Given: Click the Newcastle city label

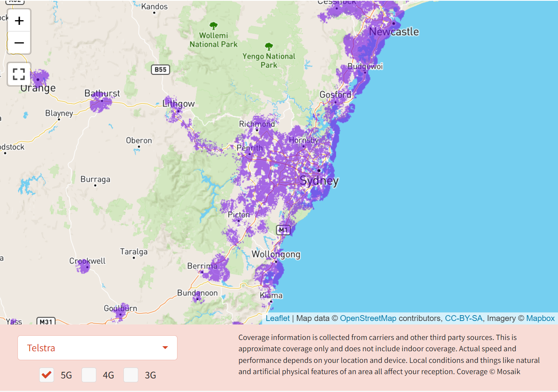Looking at the screenshot, I should click(x=394, y=32).
